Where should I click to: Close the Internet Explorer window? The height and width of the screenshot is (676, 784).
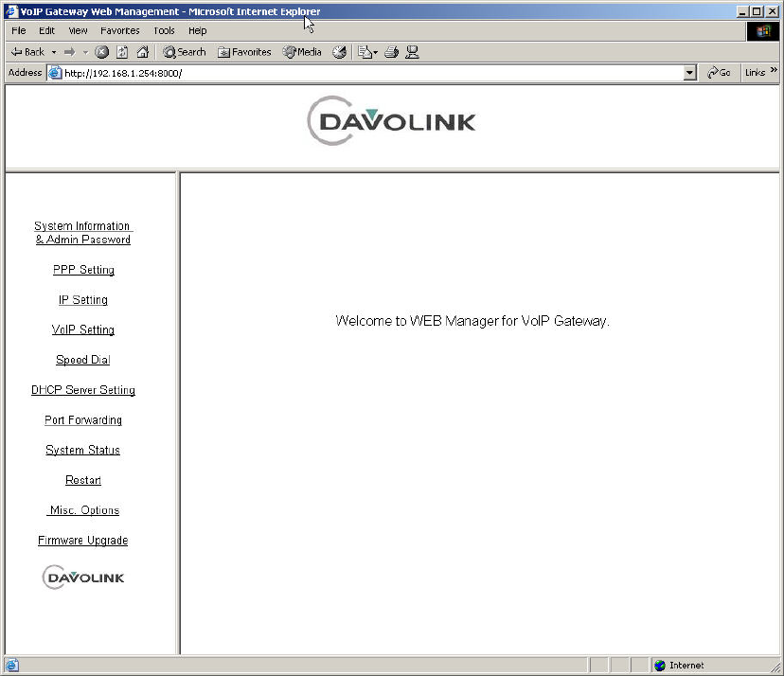(x=773, y=11)
